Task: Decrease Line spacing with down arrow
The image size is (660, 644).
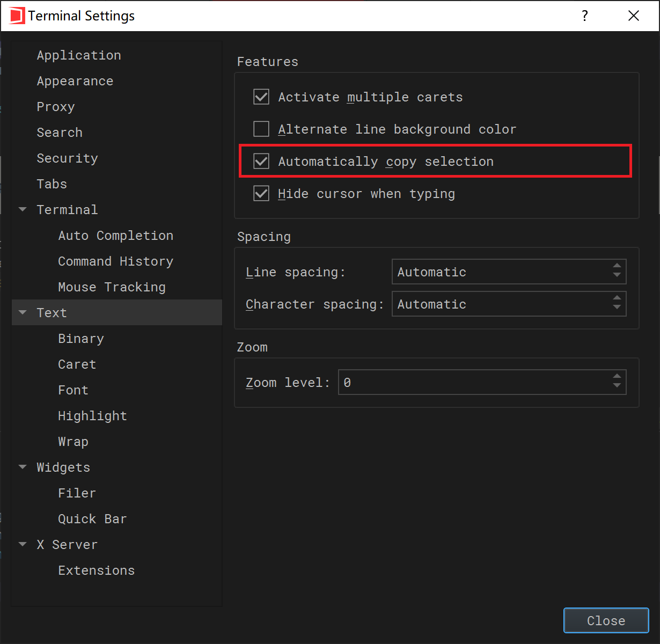Action: point(617,276)
